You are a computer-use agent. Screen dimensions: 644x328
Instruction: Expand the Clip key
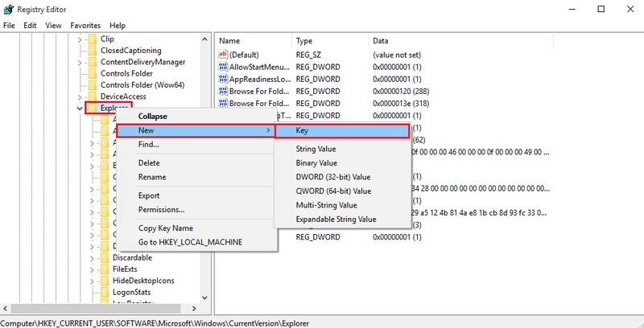[80, 39]
